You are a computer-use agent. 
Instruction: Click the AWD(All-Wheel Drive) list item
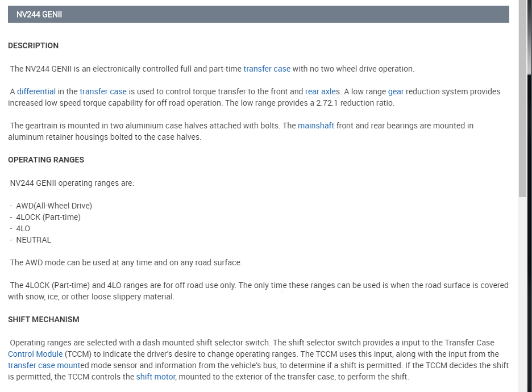[53, 206]
